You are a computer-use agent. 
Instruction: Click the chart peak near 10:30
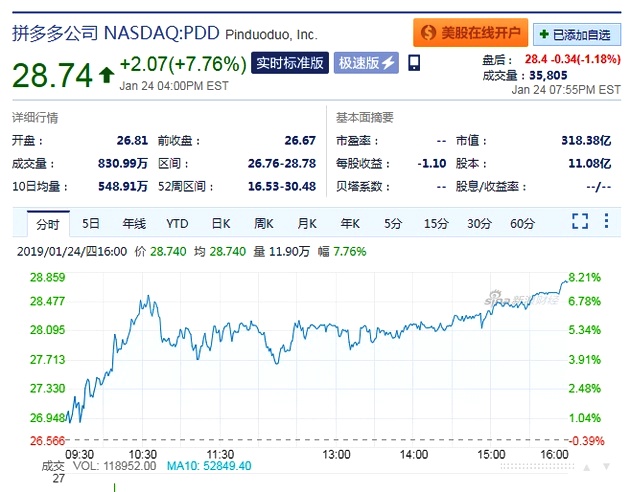[x=148, y=297]
